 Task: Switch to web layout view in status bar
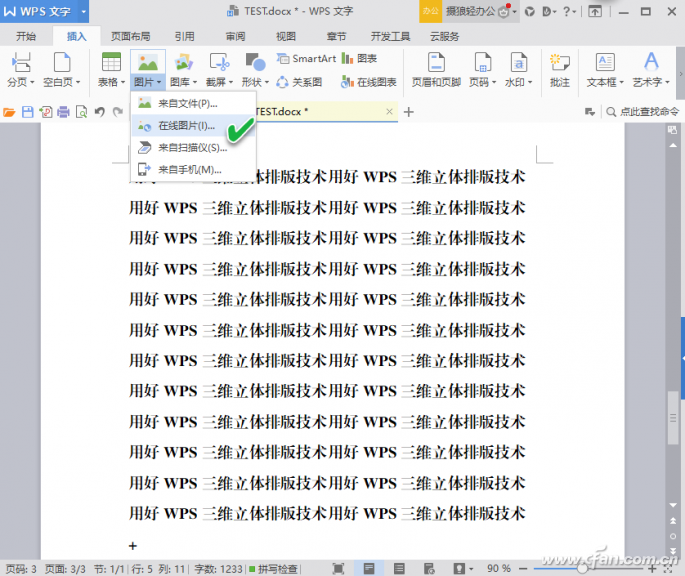tap(429, 569)
